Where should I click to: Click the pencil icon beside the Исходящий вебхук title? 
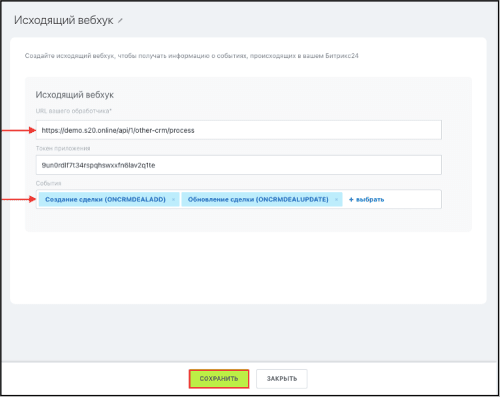click(x=120, y=21)
